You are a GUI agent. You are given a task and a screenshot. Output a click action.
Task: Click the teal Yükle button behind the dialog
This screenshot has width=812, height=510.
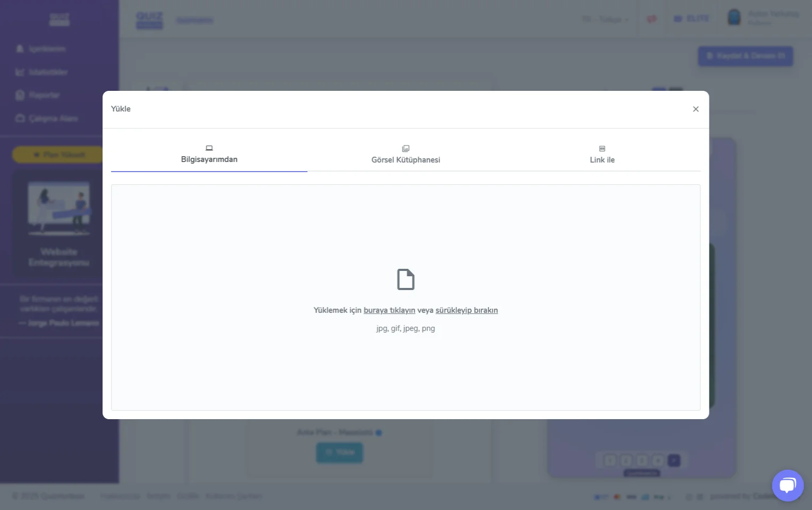340,452
